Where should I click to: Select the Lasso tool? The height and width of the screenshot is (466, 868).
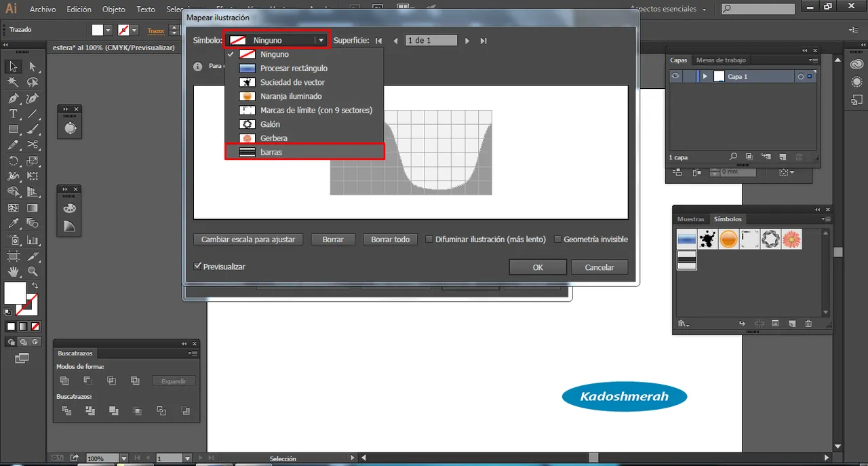tap(32, 82)
